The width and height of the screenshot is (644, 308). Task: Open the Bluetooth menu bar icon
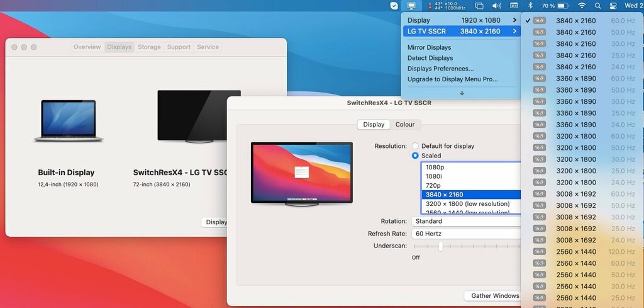[x=530, y=6]
